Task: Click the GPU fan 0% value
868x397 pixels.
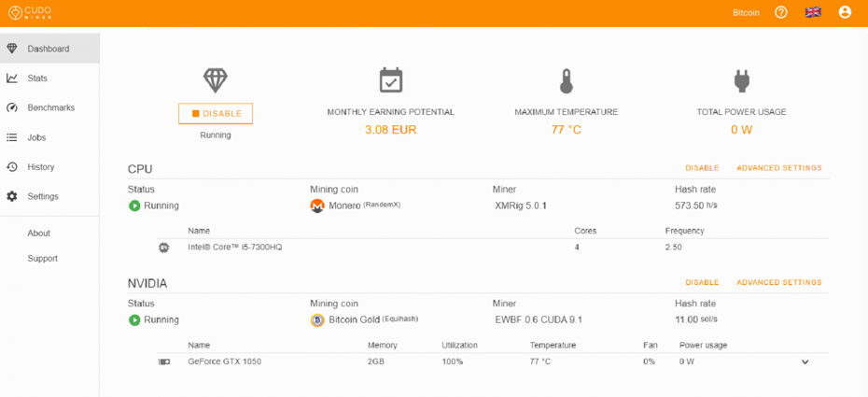Action: (x=649, y=362)
